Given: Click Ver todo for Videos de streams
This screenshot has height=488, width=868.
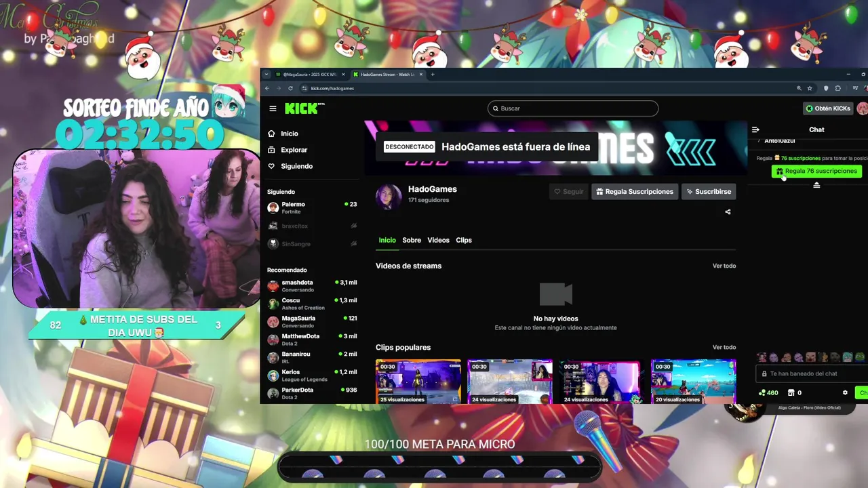Looking at the screenshot, I should pyautogui.click(x=724, y=266).
